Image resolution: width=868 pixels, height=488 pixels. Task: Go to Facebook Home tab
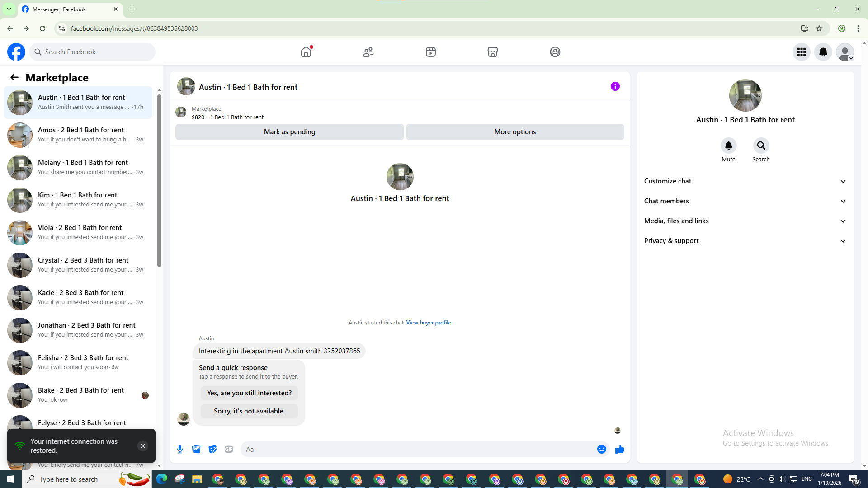coord(306,52)
